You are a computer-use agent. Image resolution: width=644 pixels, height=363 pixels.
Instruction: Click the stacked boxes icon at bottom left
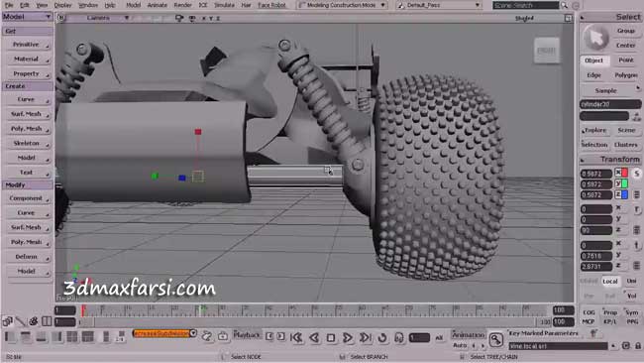pos(7,321)
